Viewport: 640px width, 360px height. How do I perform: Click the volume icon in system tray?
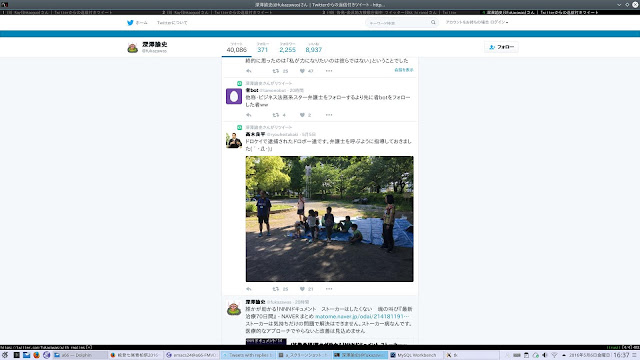point(544,355)
